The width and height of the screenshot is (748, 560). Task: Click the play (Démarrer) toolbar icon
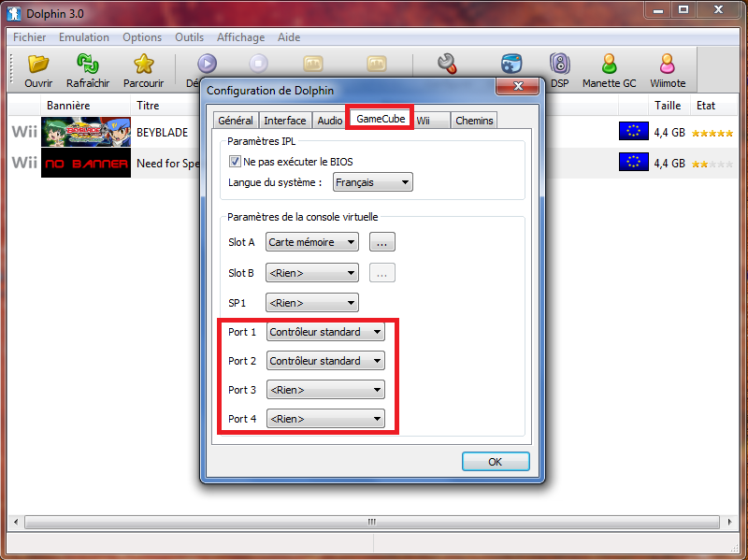click(207, 64)
